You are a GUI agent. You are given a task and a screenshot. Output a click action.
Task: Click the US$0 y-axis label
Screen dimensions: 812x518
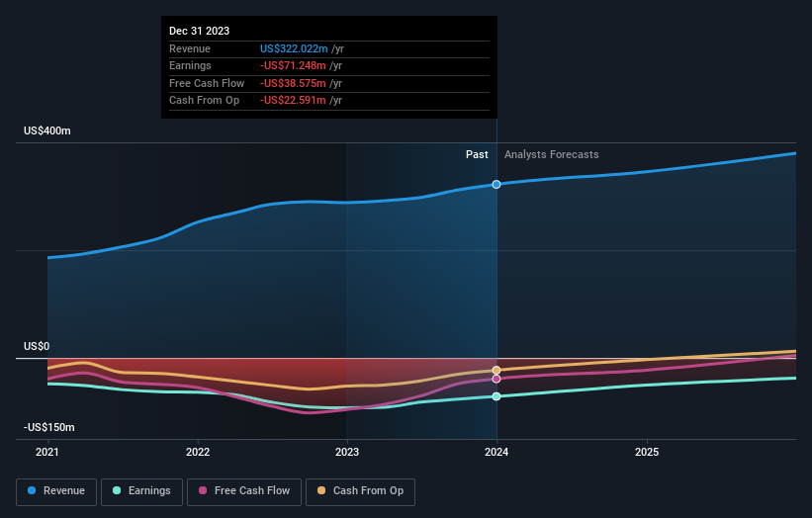[37, 346]
